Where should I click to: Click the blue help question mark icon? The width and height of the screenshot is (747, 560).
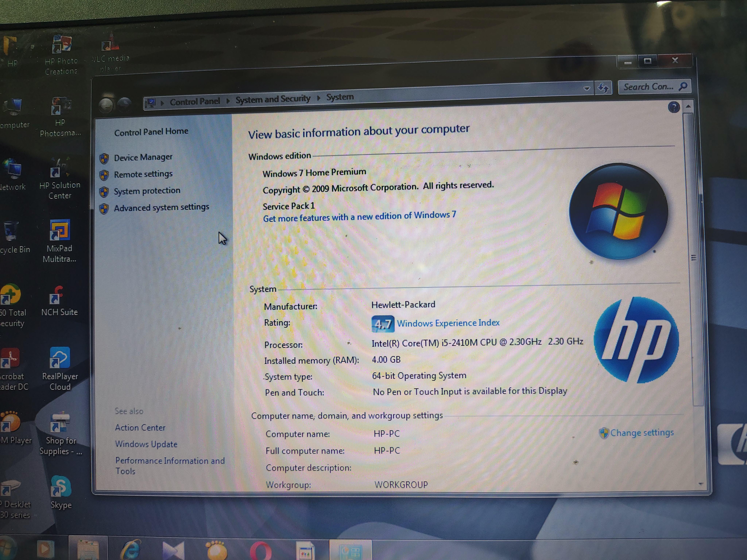[x=674, y=107]
